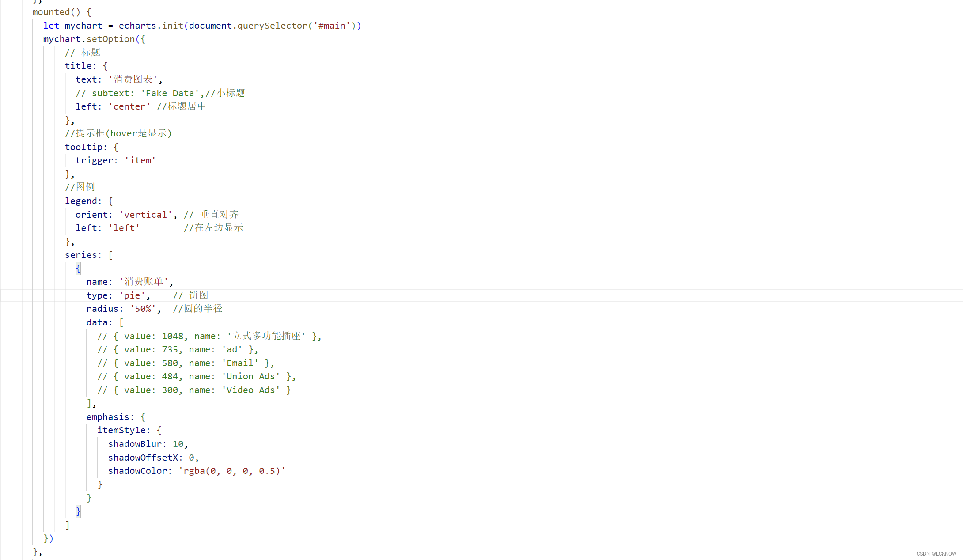
Task: Click the 'emphasis' property key
Action: pyautogui.click(x=107, y=417)
